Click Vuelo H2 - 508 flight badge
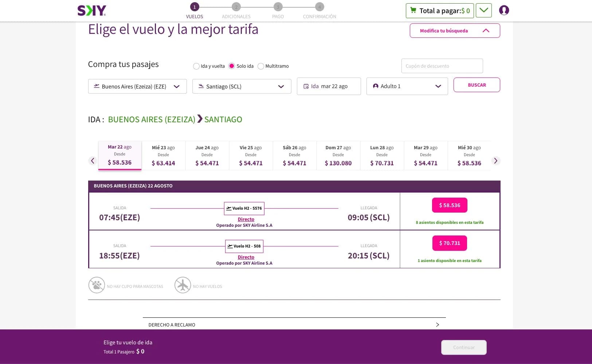The image size is (592, 364). coord(244,246)
